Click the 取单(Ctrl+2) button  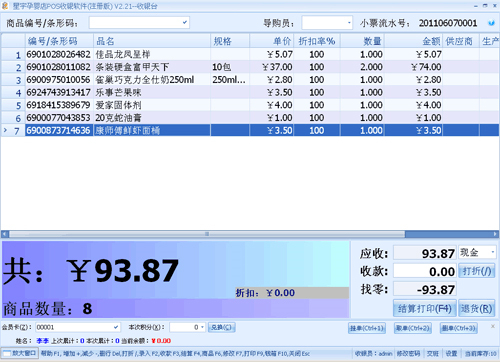413,328
